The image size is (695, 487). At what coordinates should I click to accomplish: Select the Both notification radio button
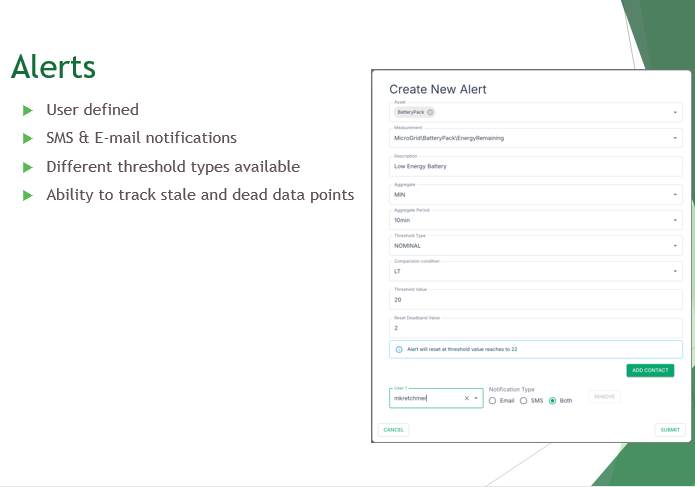pos(552,401)
